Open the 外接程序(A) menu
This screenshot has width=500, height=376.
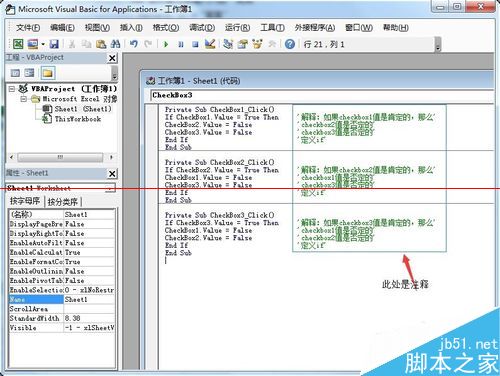(x=315, y=27)
